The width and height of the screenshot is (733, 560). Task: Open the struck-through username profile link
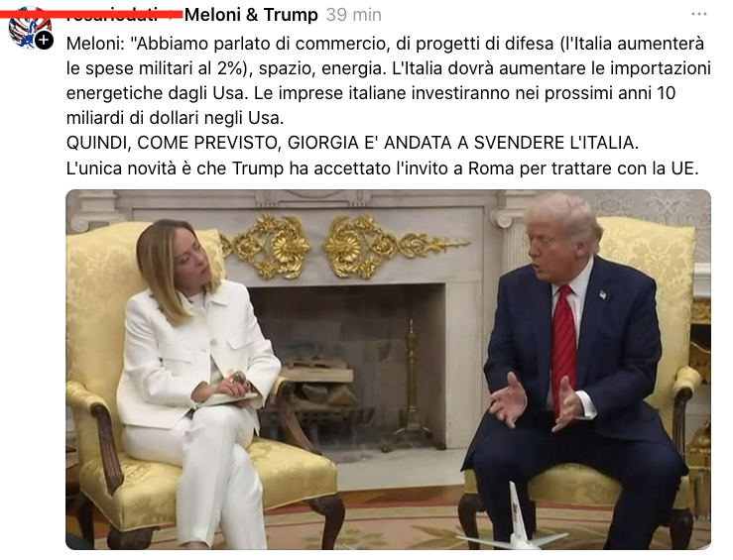(x=112, y=15)
